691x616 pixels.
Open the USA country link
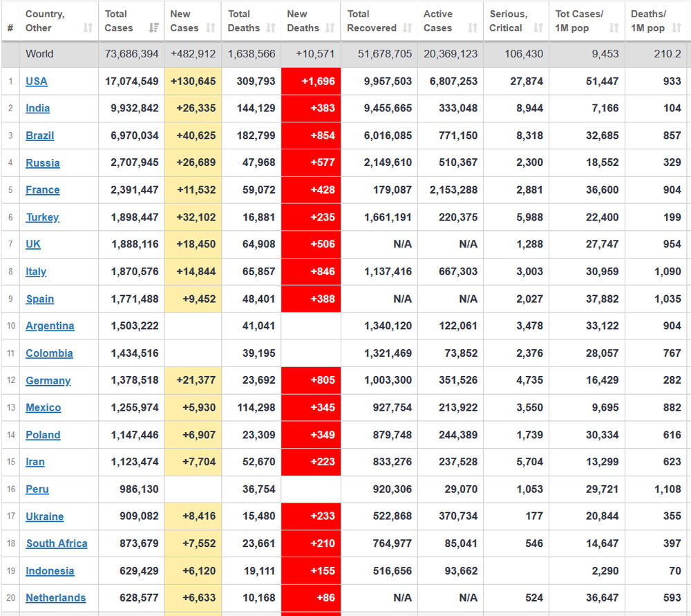(x=37, y=82)
